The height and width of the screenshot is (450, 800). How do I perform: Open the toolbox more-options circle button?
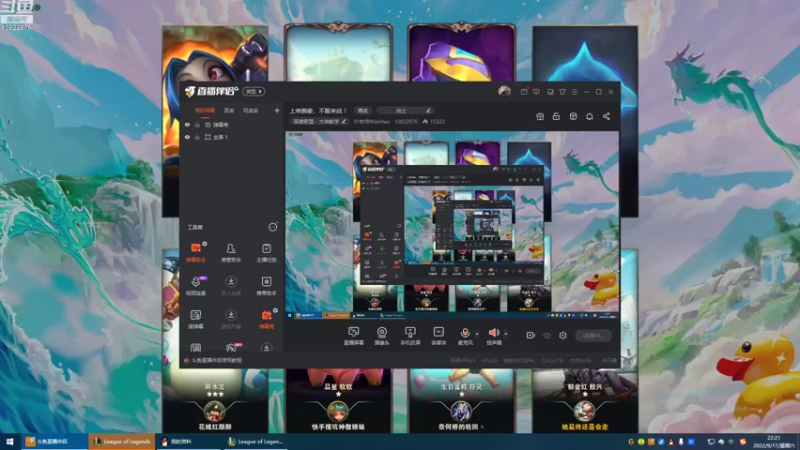pyautogui.click(x=273, y=227)
